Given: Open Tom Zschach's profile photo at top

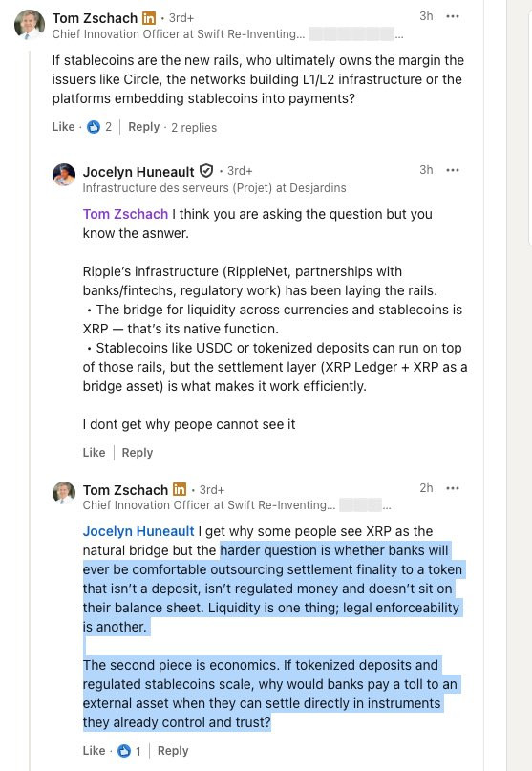Looking at the screenshot, I should click(30, 24).
